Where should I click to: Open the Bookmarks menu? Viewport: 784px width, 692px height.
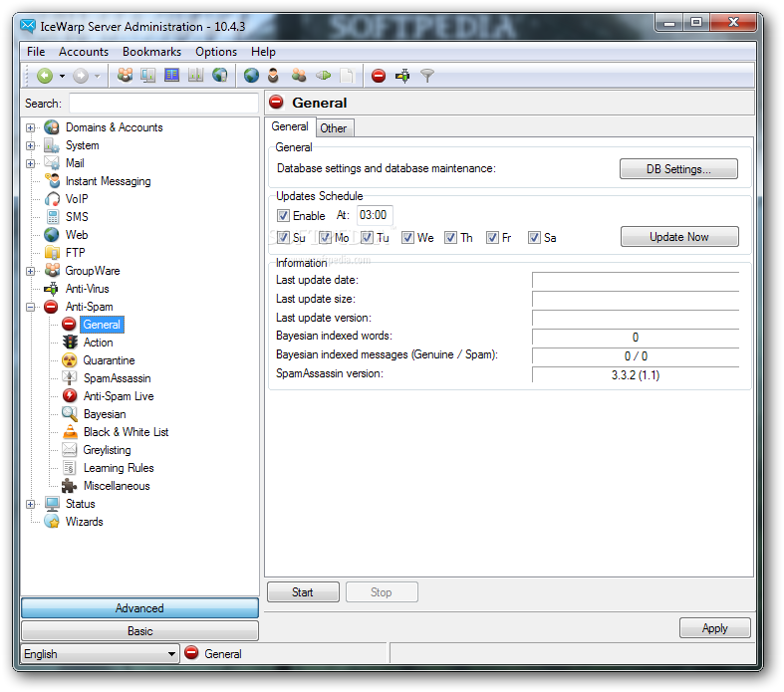152,52
